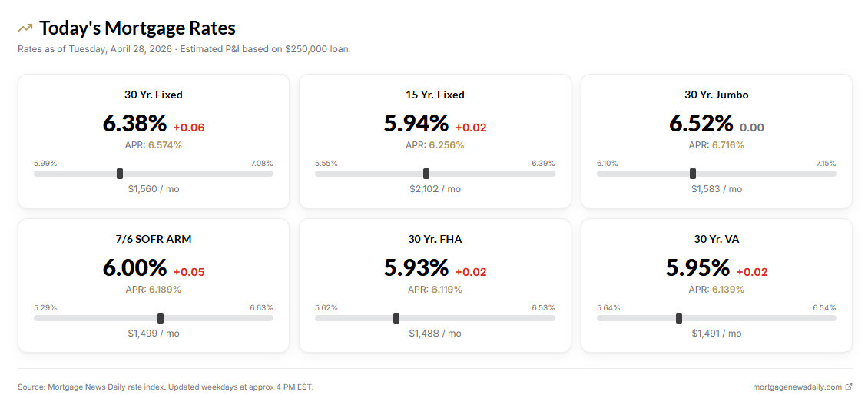Image resolution: width=868 pixels, height=395 pixels.
Task: Click the 7/6 SOFR ARM slider marker
Action: (160, 318)
